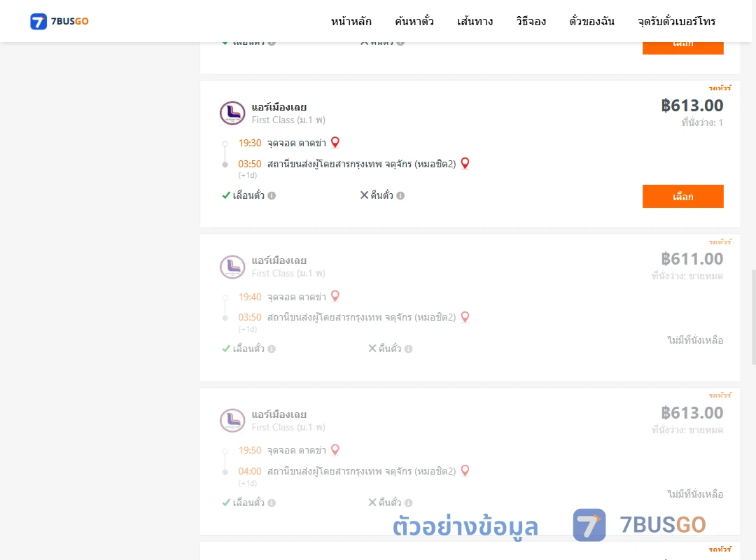Open the เส้นทาง menu item
The width and height of the screenshot is (756, 560).
coord(475,21)
